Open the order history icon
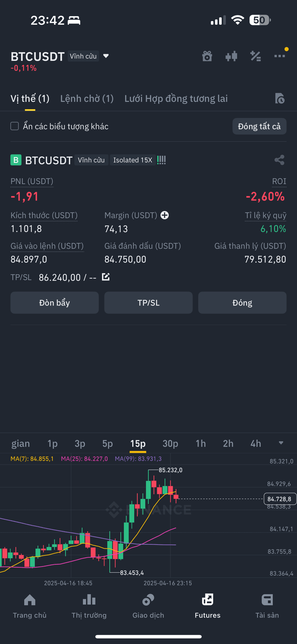 279,98
